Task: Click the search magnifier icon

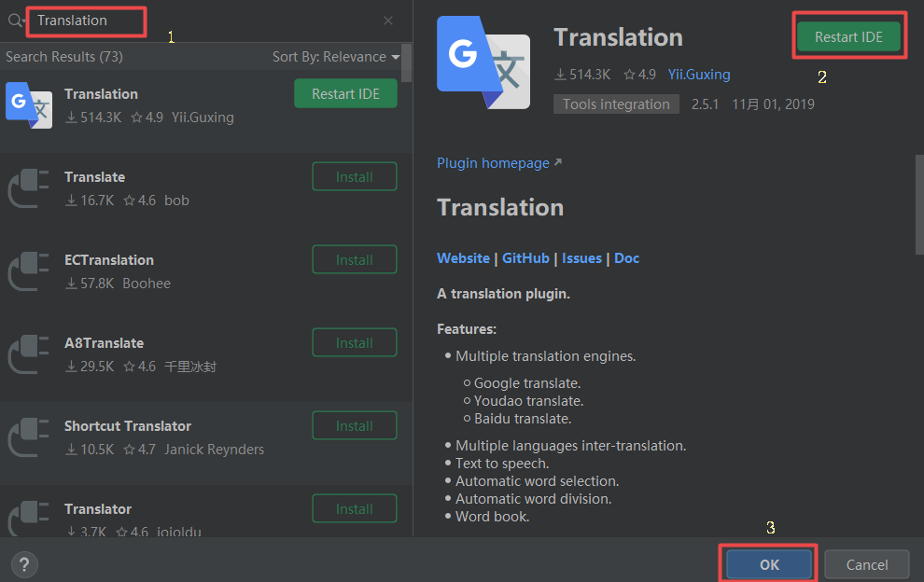Action: click(x=15, y=21)
